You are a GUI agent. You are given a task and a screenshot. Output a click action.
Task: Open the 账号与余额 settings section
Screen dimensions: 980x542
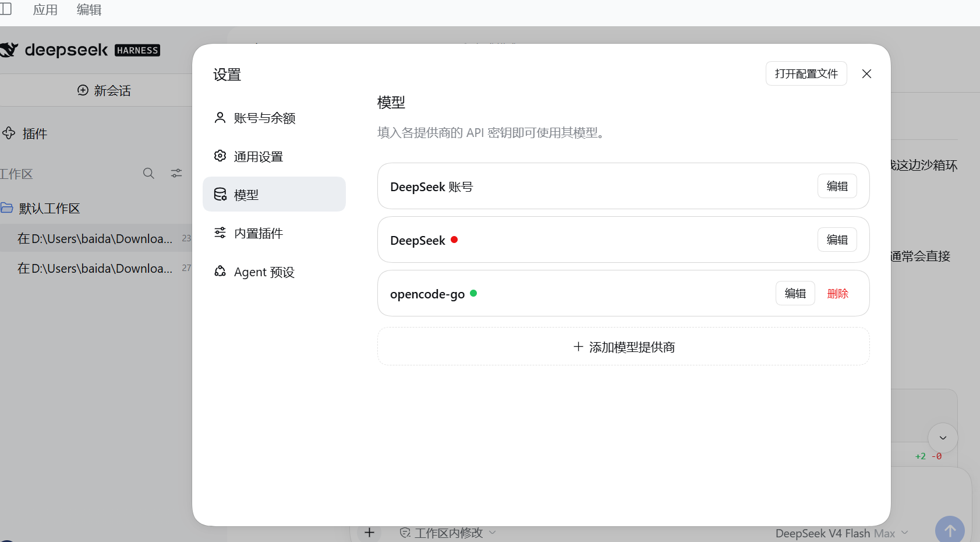pos(274,118)
